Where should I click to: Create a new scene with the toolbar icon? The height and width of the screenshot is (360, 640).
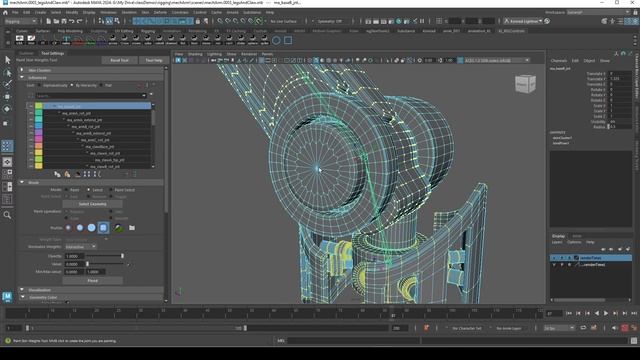[x=48, y=21]
